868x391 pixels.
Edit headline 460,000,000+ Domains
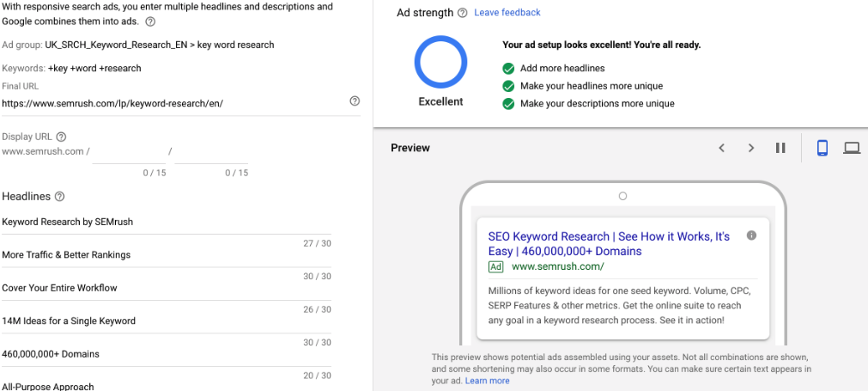coord(167,354)
